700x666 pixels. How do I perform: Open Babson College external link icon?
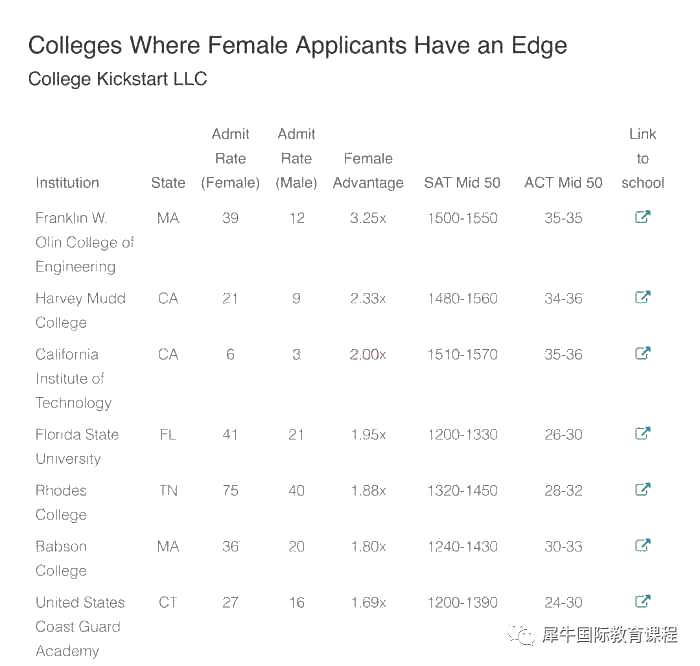(642, 545)
